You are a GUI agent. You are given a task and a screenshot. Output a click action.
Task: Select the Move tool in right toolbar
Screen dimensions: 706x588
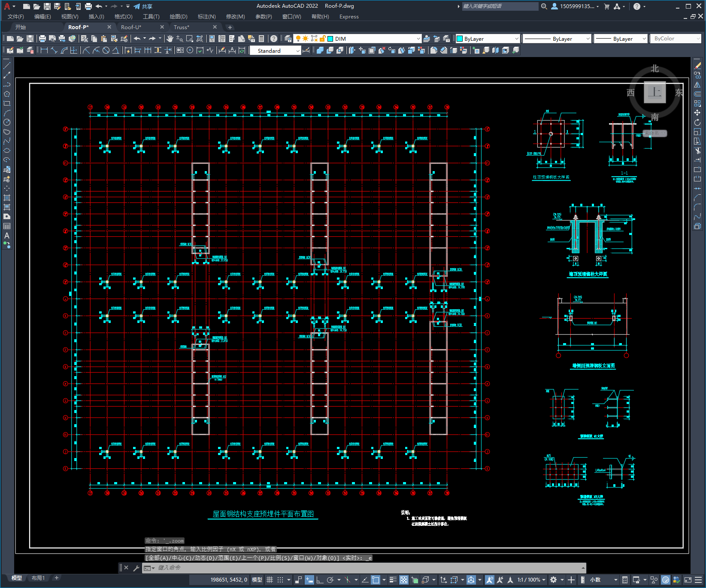click(x=697, y=113)
